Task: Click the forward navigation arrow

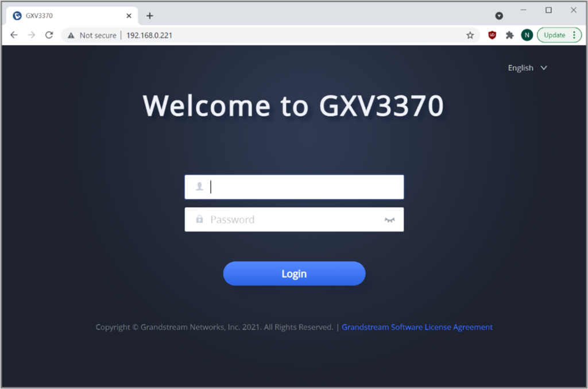Action: point(32,35)
